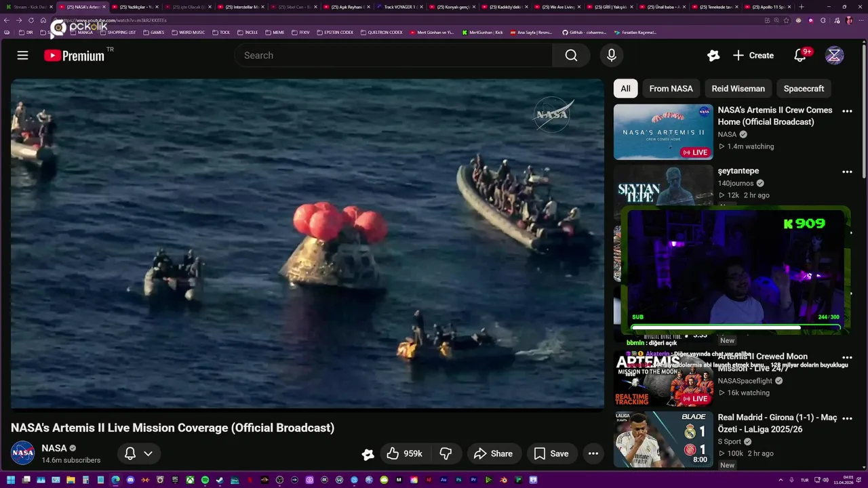Screen dimensions: 868x488
Task: Open the notifications bell with 9+ badge
Action: tap(801, 56)
